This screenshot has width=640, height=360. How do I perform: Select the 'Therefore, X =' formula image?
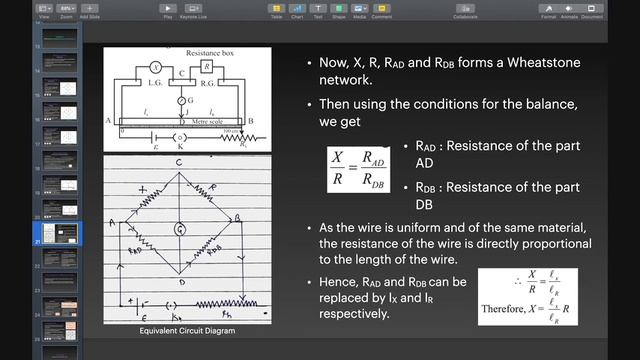tap(528, 297)
